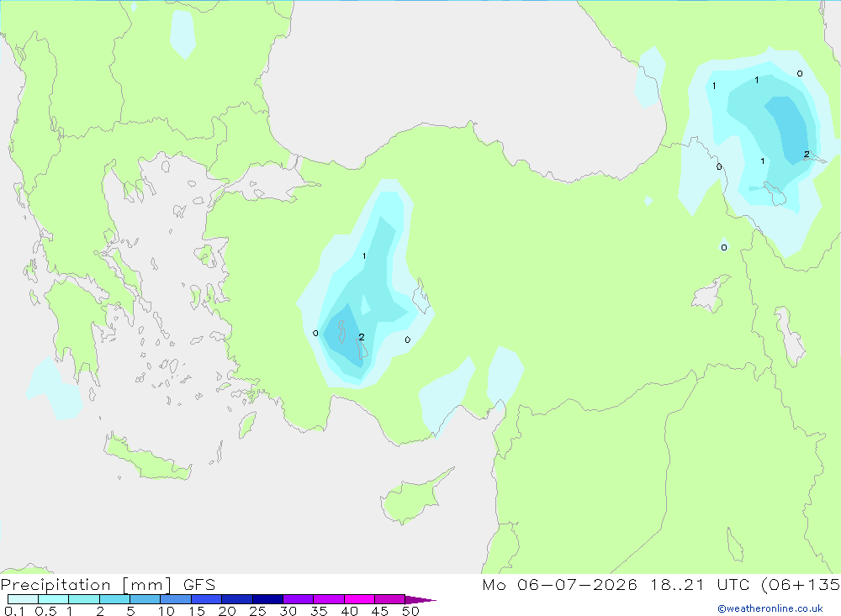Pick the 45–50 mm legend swatch
Image resolution: width=841 pixels, height=616 pixels.
pos(389,599)
